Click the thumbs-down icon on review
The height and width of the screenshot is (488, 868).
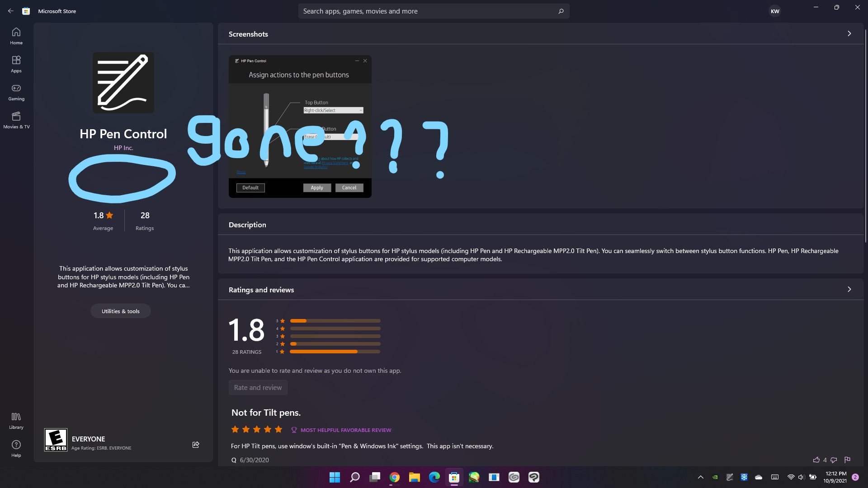click(x=834, y=460)
